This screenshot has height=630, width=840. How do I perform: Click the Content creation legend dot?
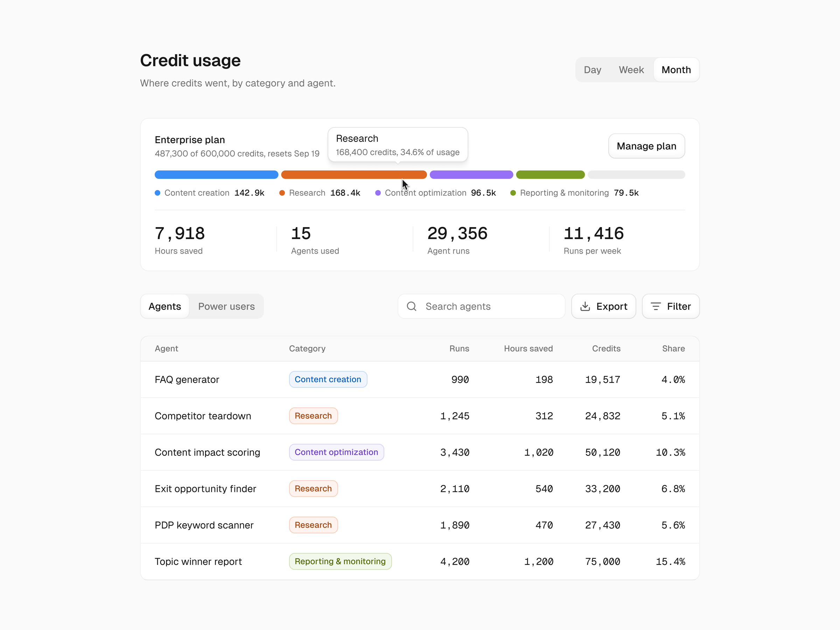point(157,193)
